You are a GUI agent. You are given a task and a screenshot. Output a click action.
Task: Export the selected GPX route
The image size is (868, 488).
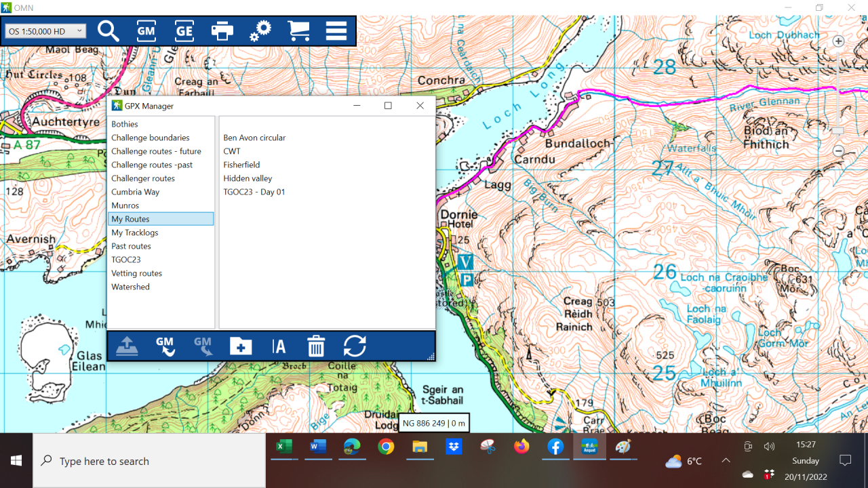(x=126, y=346)
